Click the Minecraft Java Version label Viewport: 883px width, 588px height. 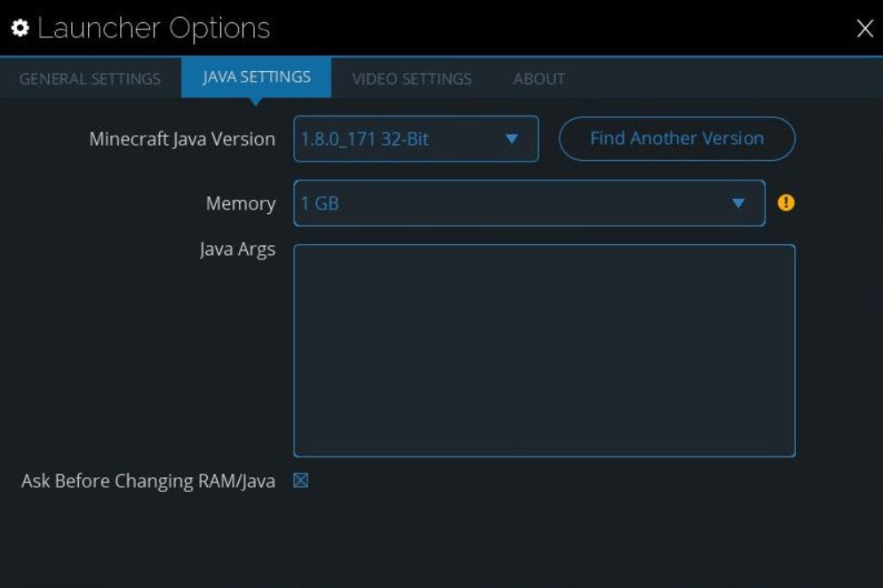click(x=182, y=139)
